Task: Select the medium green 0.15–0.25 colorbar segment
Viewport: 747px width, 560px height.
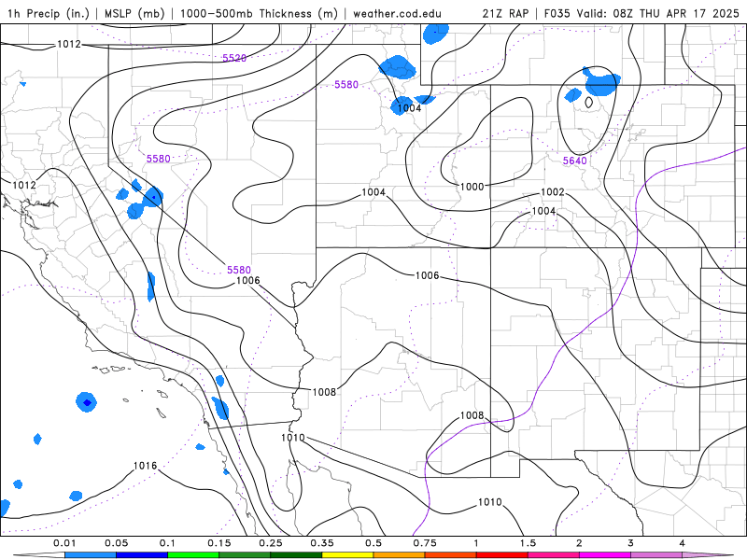Action: [245, 555]
